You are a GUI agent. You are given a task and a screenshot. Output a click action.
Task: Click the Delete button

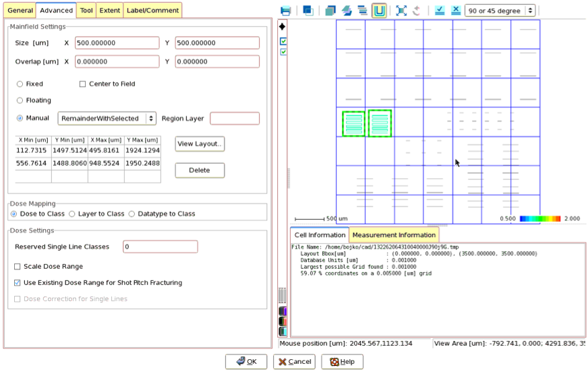[200, 170]
